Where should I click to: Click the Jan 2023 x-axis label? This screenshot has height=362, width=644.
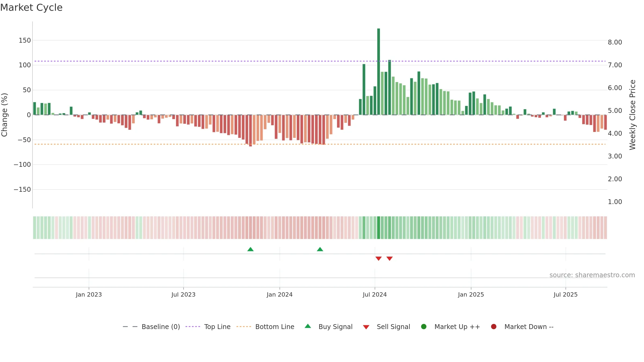(x=89, y=294)
